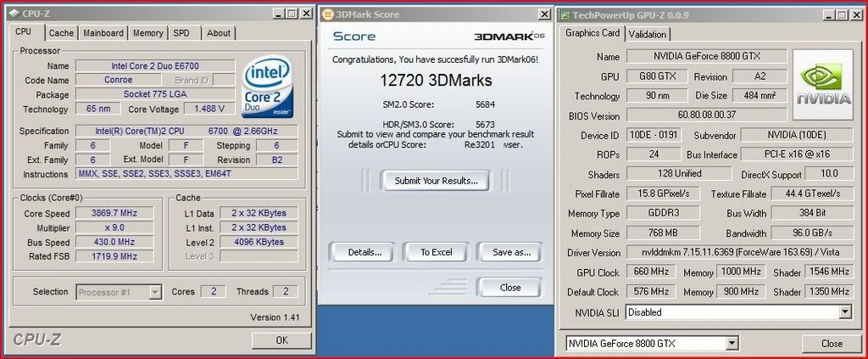Click the Package field Socket 775 LGA
The image size is (868, 359).
tap(155, 94)
